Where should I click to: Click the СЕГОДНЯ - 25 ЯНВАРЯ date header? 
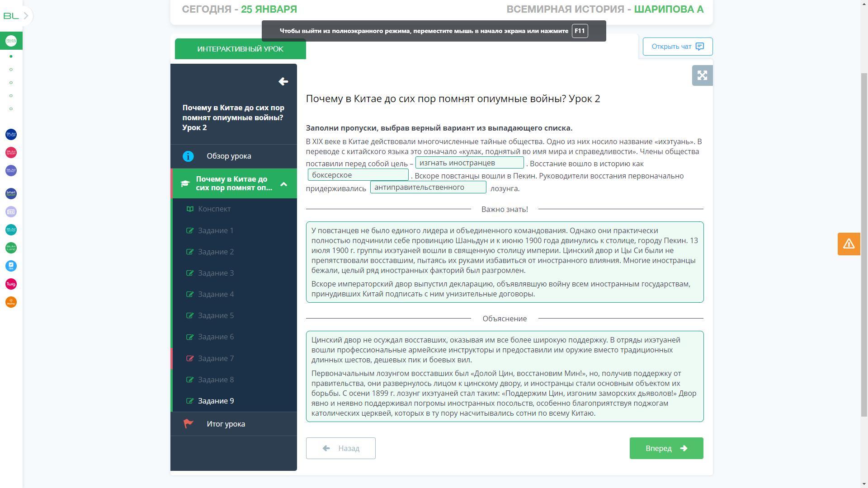[x=240, y=9]
